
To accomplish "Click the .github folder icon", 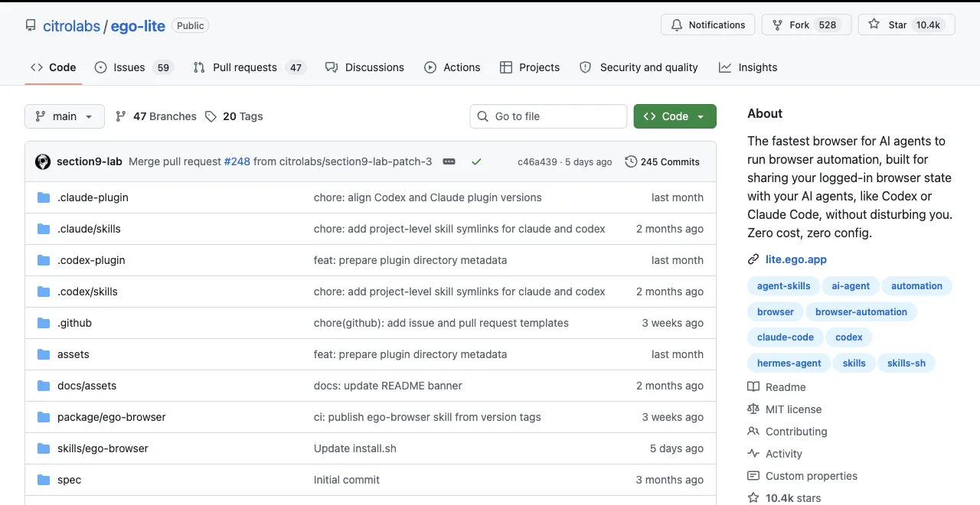I will point(44,323).
